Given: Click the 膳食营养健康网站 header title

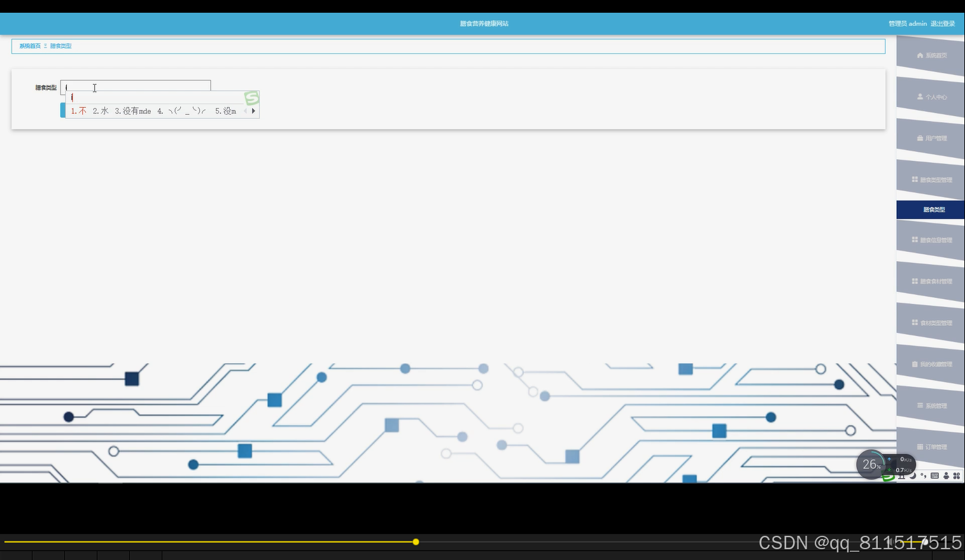Looking at the screenshot, I should coord(484,24).
